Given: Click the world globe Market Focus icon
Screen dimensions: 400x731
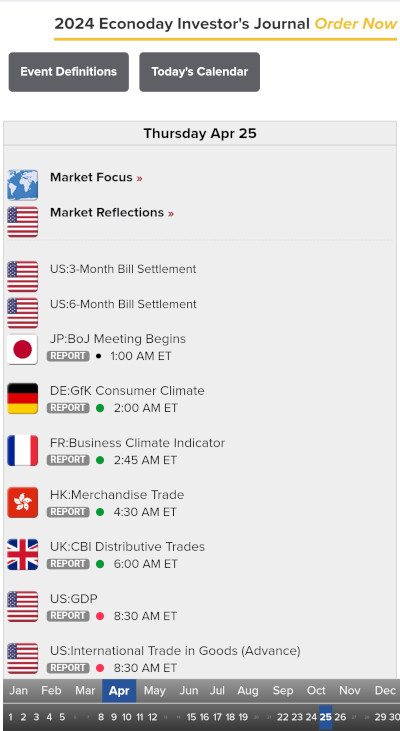Looking at the screenshot, I should pyautogui.click(x=22, y=185).
